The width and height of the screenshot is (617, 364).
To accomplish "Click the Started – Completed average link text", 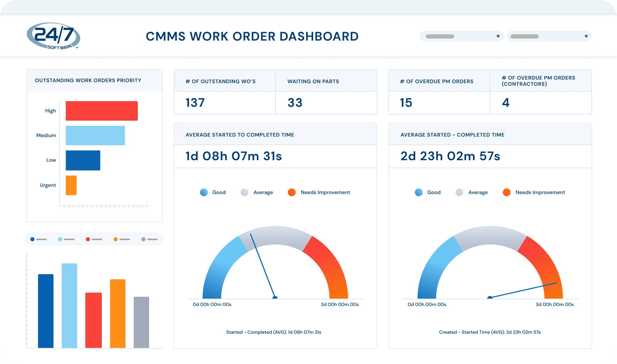I will point(274,332).
